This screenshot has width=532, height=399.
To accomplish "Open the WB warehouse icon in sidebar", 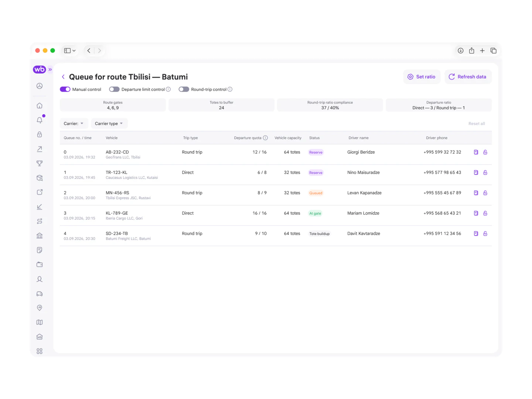I will point(40,337).
